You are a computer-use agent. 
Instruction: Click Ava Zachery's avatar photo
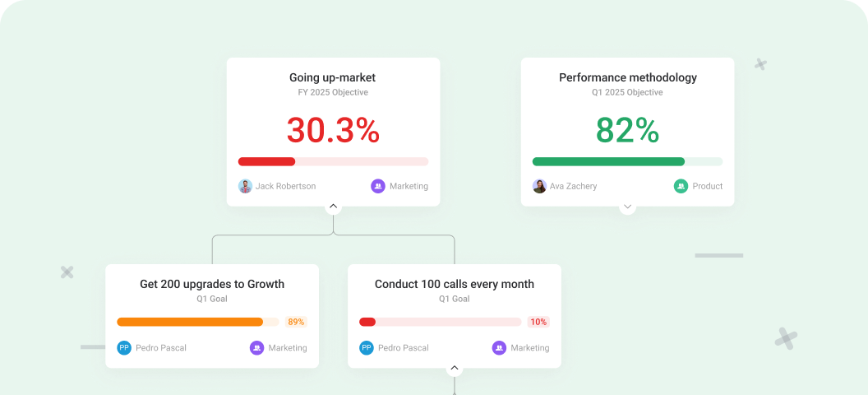coord(539,186)
